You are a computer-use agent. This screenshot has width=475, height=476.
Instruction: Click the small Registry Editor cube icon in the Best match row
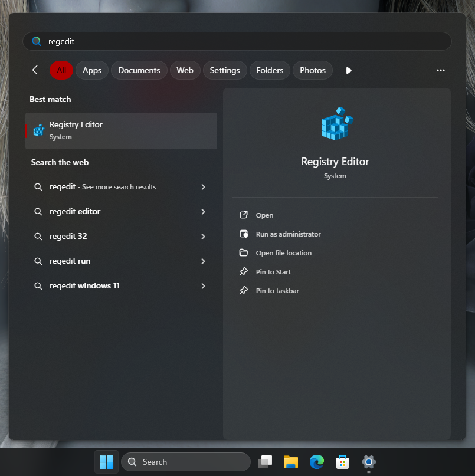[39, 130]
